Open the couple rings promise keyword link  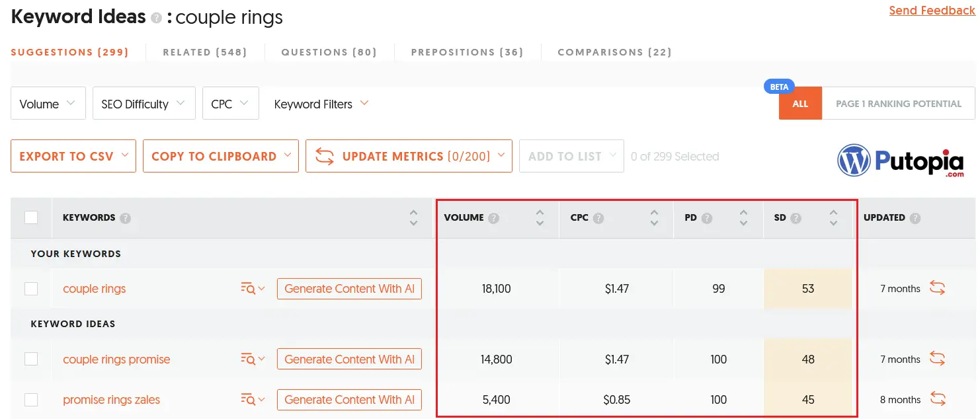click(x=116, y=360)
